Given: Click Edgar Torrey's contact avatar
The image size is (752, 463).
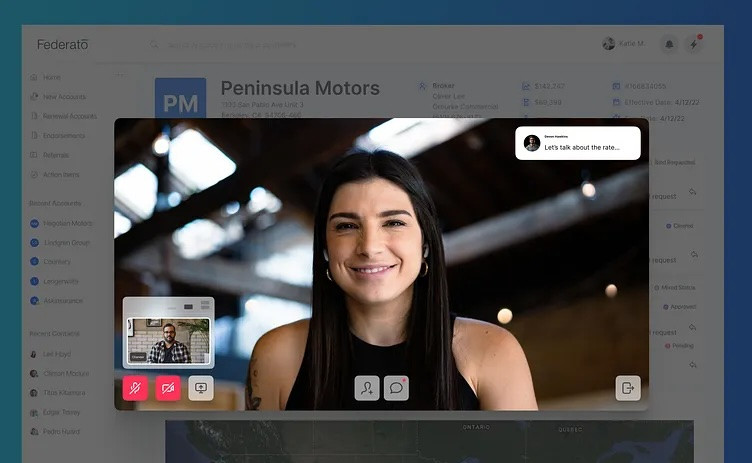Looking at the screenshot, I should point(34,413).
